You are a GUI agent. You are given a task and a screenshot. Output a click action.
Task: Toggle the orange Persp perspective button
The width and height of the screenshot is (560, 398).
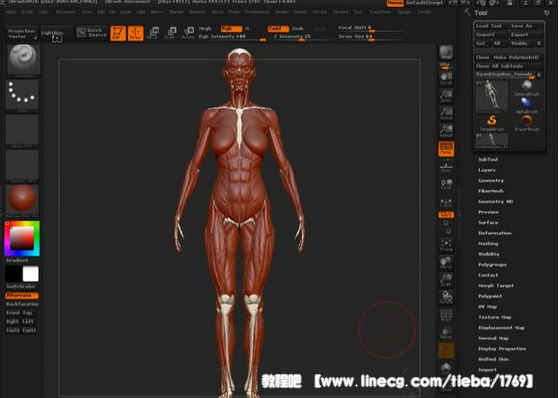click(x=446, y=149)
